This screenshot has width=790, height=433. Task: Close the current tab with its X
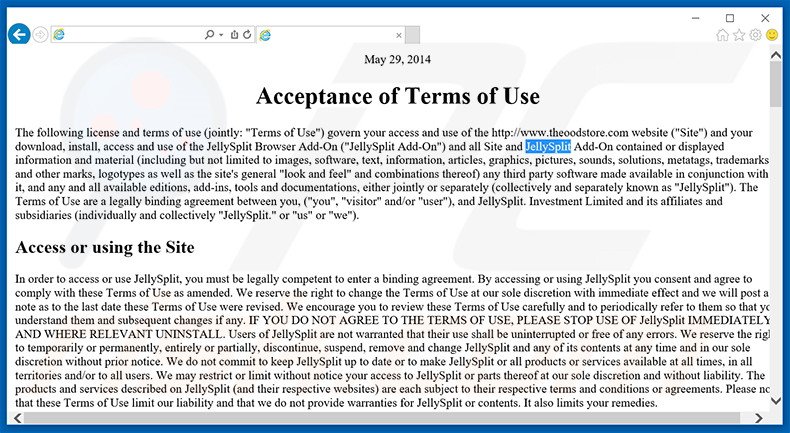[x=399, y=35]
